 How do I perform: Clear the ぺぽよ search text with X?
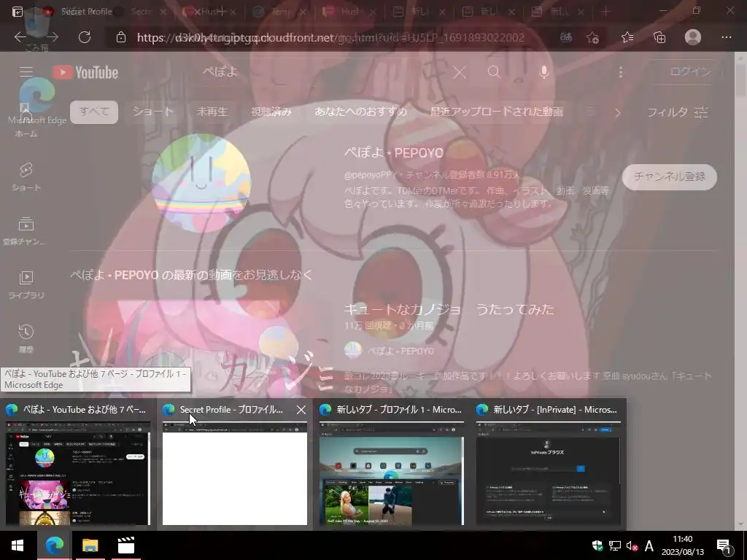coord(460,72)
